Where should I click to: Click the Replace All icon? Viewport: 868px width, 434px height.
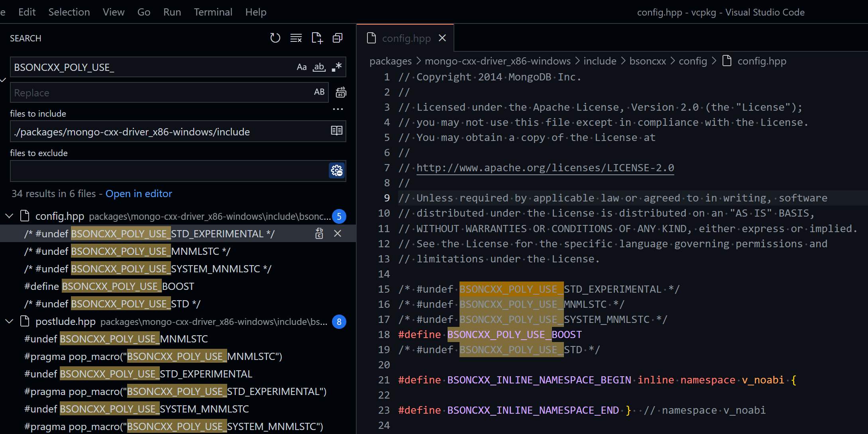point(341,92)
